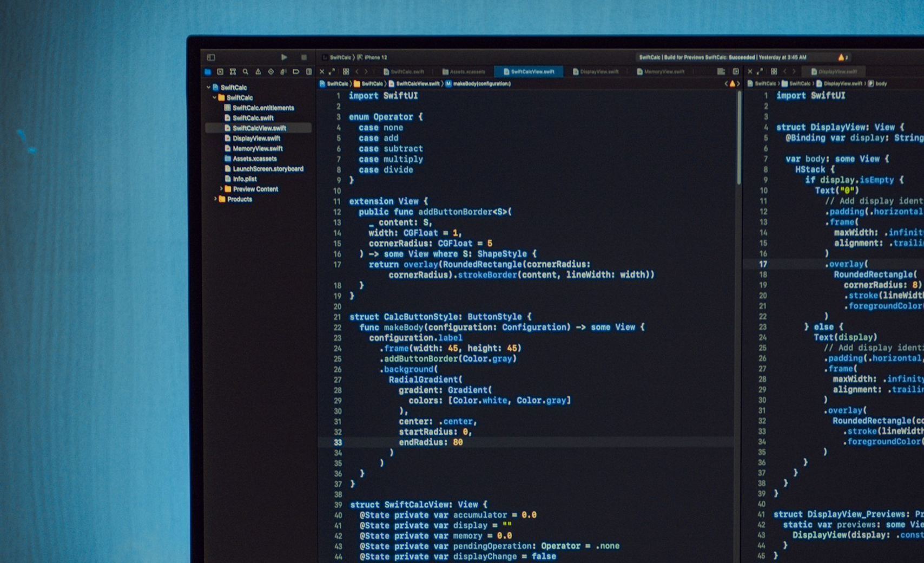
Task: Switch to the Assets.xcassets tab
Action: pos(464,71)
